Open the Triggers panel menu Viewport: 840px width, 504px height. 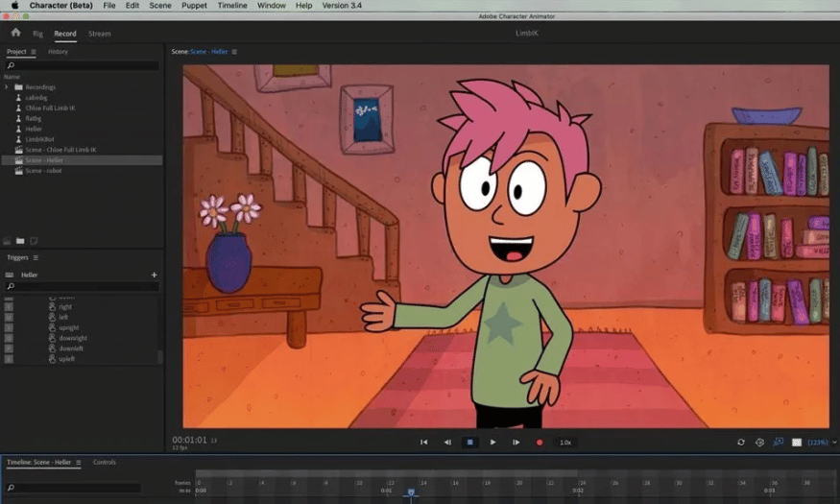click(x=36, y=257)
